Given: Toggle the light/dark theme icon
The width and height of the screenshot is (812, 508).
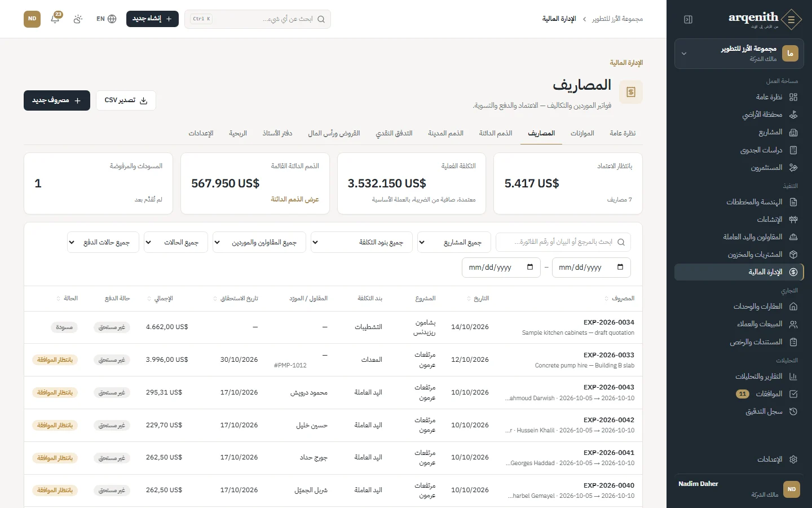Looking at the screenshot, I should click(78, 19).
